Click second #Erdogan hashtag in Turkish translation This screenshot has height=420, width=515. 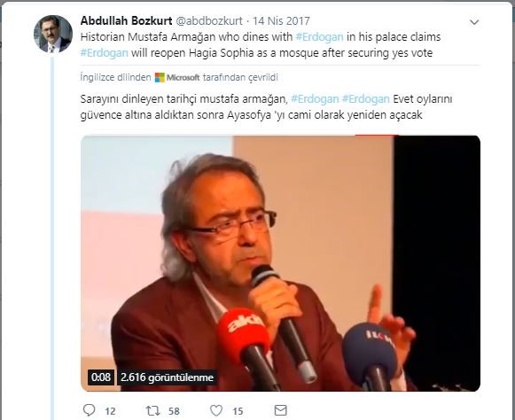coord(365,99)
